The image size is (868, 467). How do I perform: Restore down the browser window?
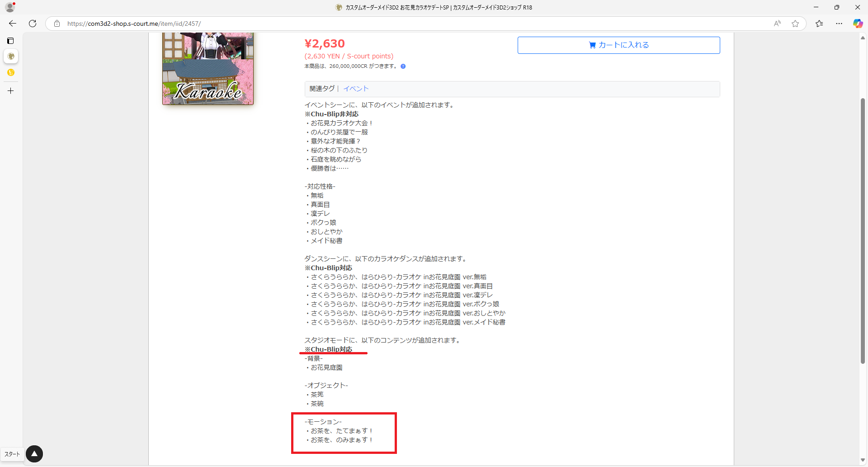[837, 7]
